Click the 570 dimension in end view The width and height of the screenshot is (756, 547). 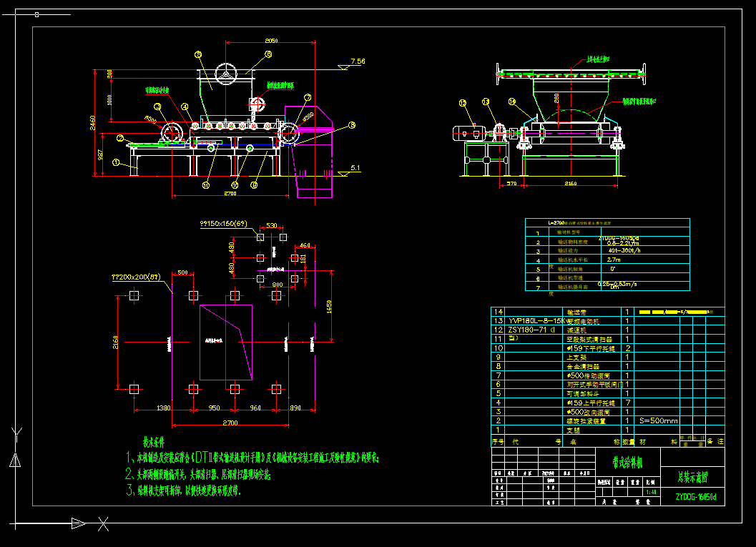tap(511, 184)
